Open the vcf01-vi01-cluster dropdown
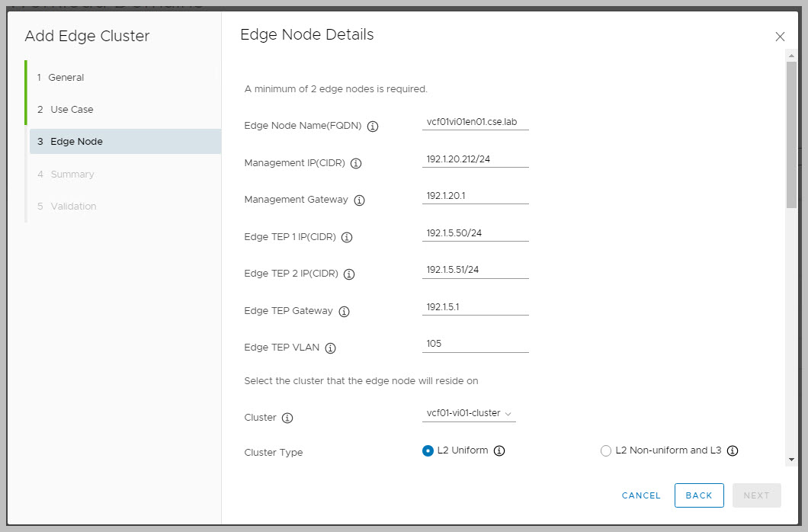This screenshot has height=532, width=808. pyautogui.click(x=469, y=413)
